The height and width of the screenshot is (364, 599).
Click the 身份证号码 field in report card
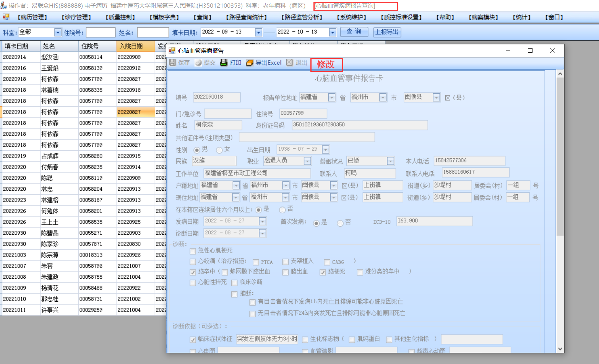[x=360, y=125]
